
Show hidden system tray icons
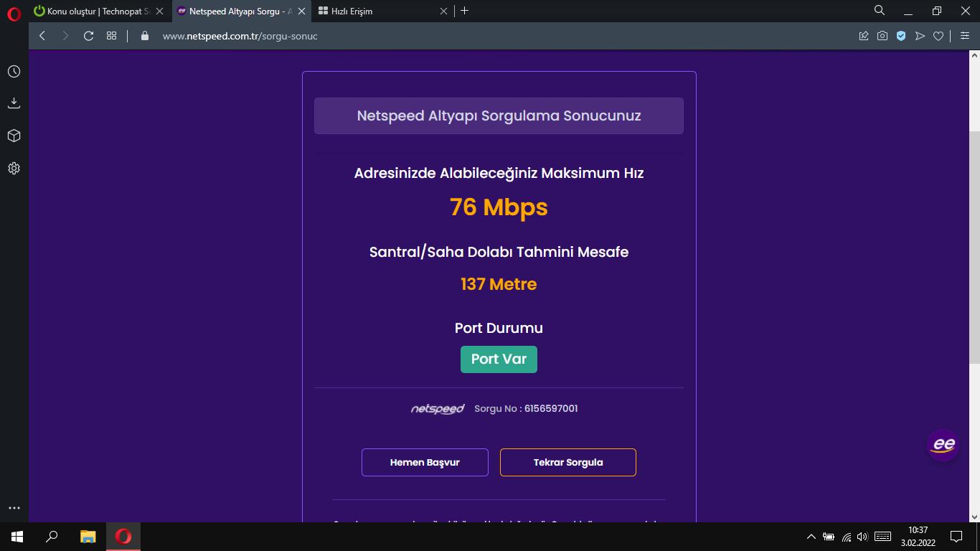pyautogui.click(x=811, y=536)
